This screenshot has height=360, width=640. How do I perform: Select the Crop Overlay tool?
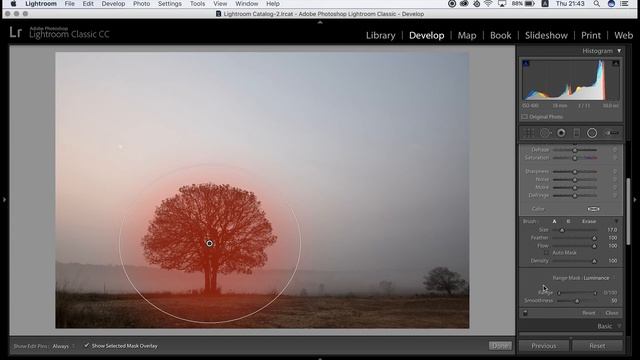(529, 133)
